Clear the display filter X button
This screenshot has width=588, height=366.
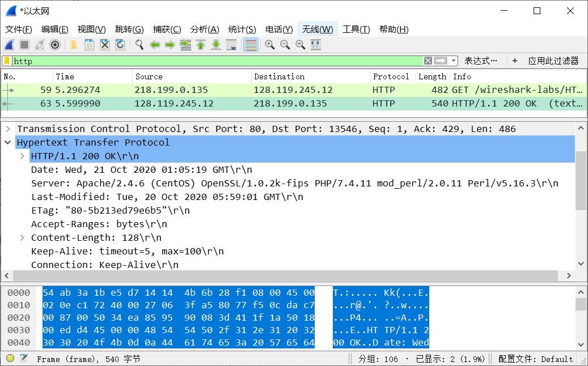[428, 61]
